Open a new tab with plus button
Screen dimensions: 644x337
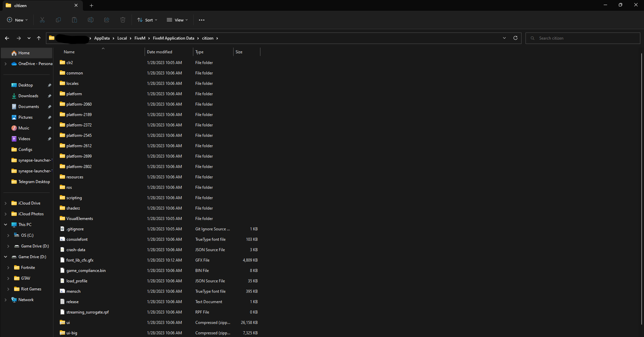(x=91, y=5)
